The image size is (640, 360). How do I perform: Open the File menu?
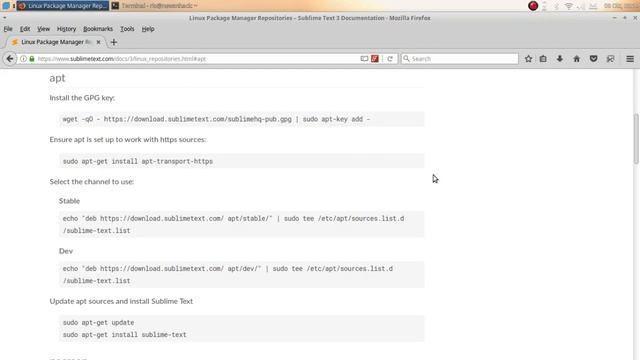8,29
